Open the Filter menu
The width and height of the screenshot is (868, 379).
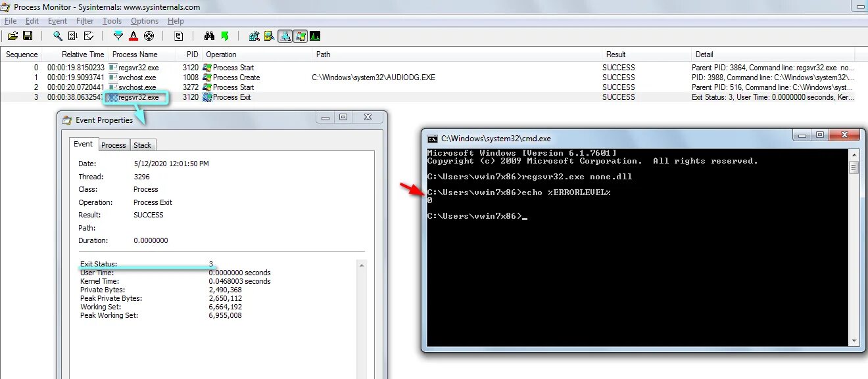[85, 21]
